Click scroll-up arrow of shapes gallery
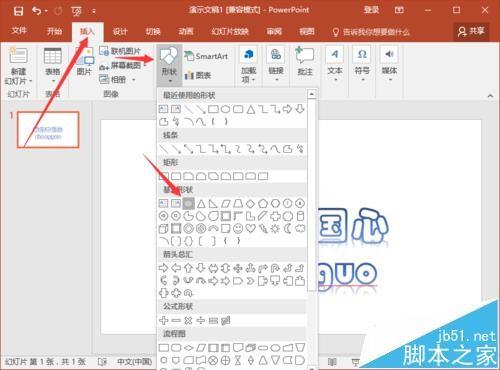Viewport: 500px width, 370px height. (311, 94)
